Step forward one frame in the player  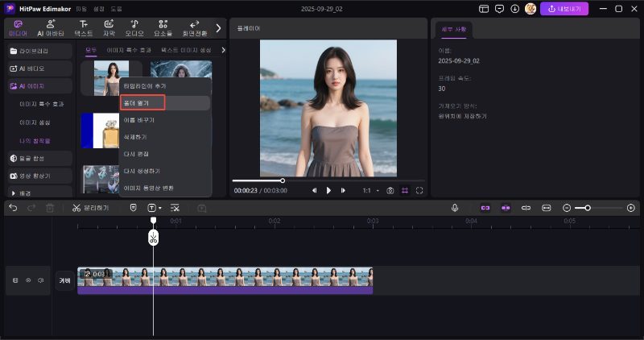pos(343,190)
